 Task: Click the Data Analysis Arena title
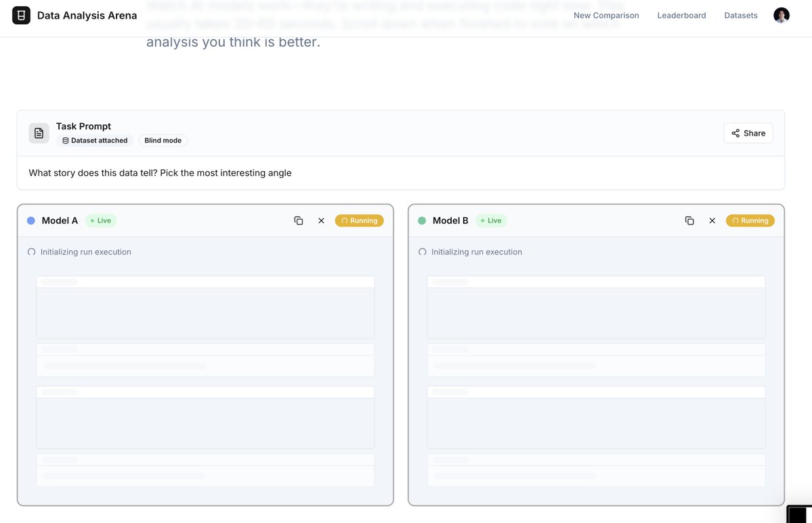click(x=87, y=16)
